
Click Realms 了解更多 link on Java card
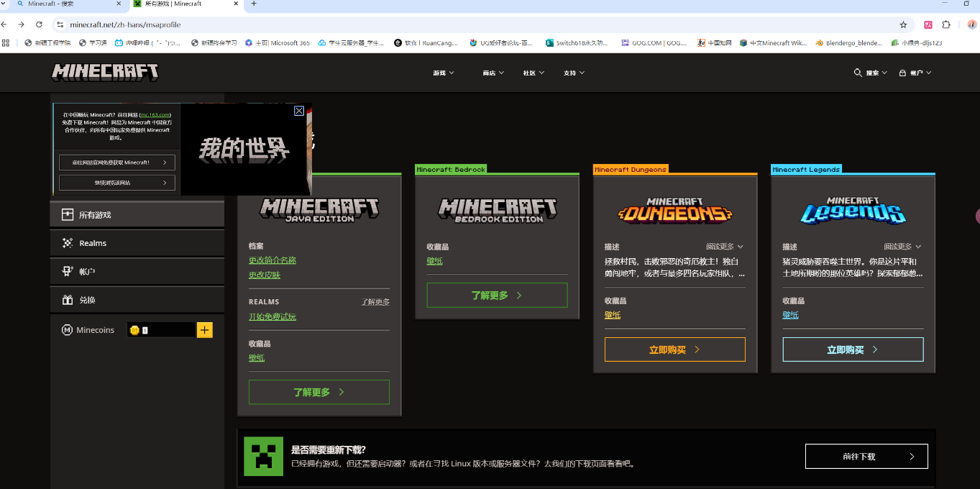(375, 302)
